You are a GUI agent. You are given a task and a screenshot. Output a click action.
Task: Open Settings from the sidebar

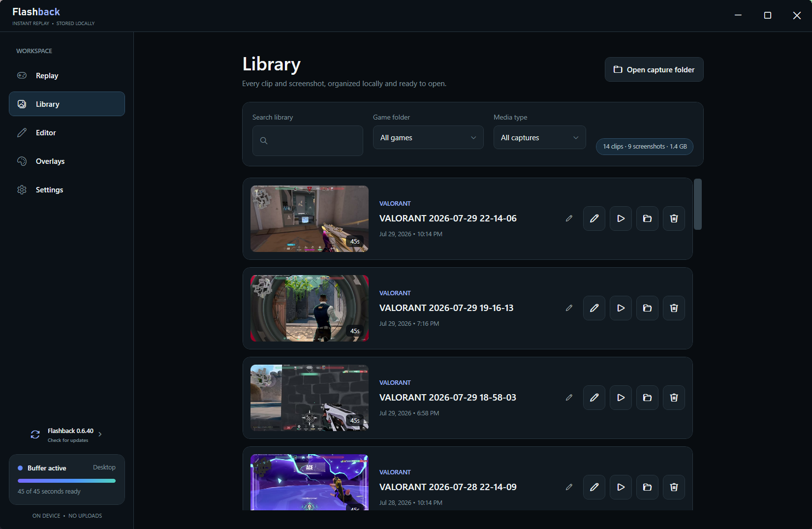point(67,190)
